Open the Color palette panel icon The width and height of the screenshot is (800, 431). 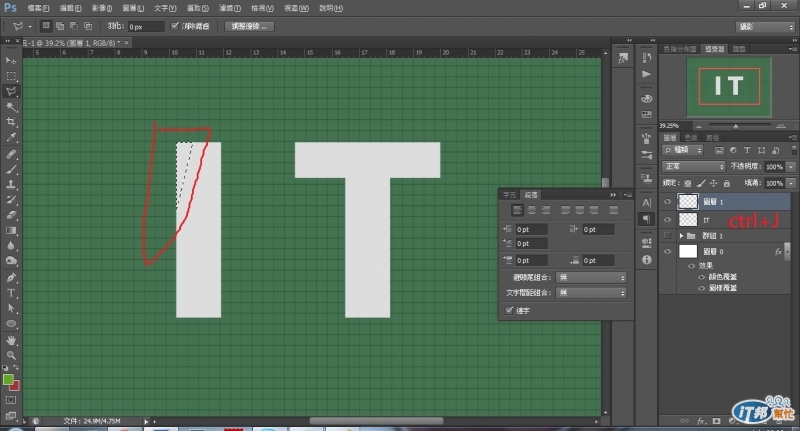pos(647,98)
